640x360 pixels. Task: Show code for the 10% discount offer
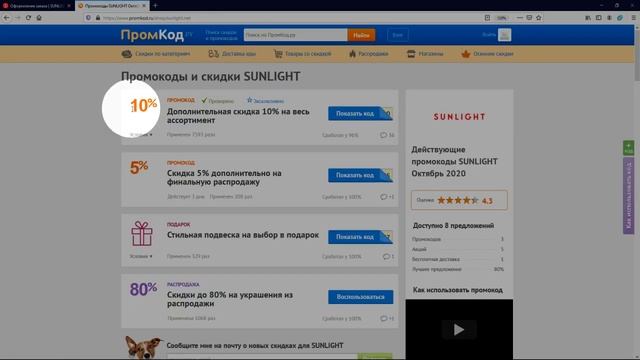pos(360,113)
